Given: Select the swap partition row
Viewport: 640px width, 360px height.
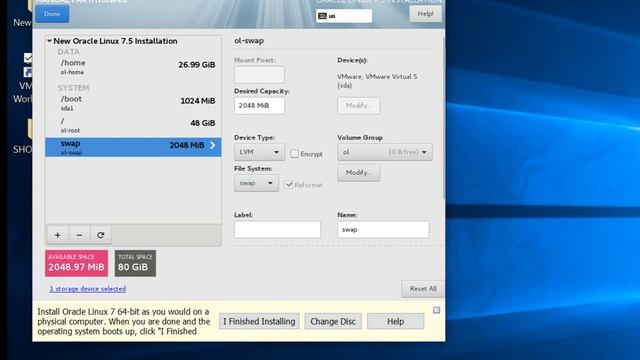Looking at the screenshot, I should point(133,147).
